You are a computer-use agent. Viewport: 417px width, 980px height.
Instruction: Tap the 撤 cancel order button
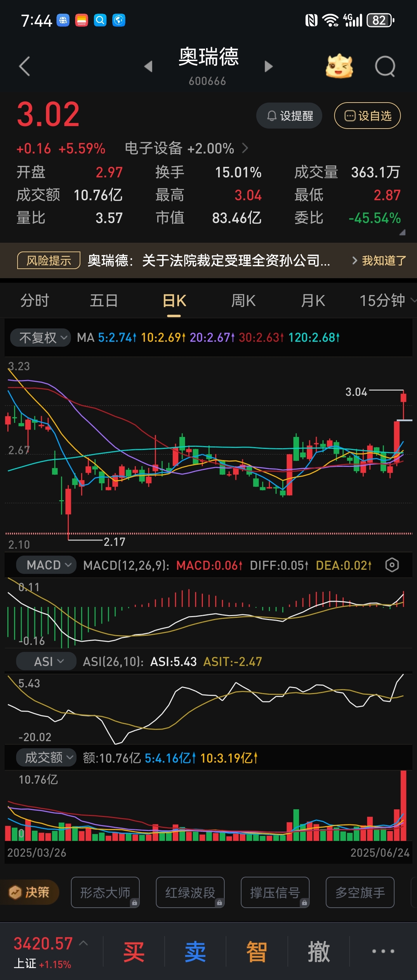point(319,952)
